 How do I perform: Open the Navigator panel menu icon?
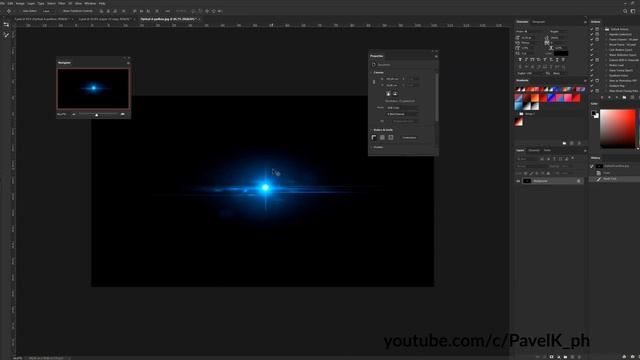click(128, 63)
